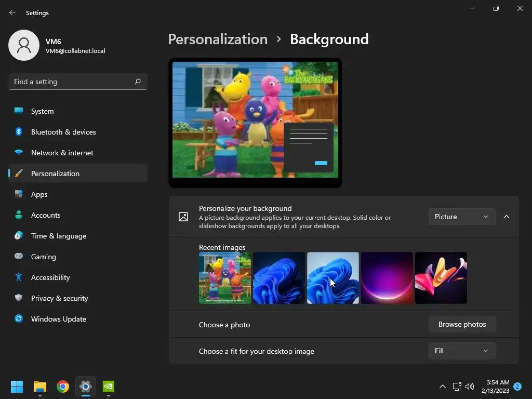Click the back arrow in Settings header

[x=12, y=12]
